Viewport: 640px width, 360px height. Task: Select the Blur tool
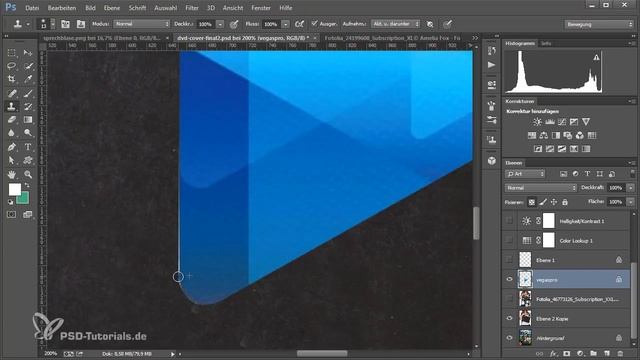(x=11, y=133)
